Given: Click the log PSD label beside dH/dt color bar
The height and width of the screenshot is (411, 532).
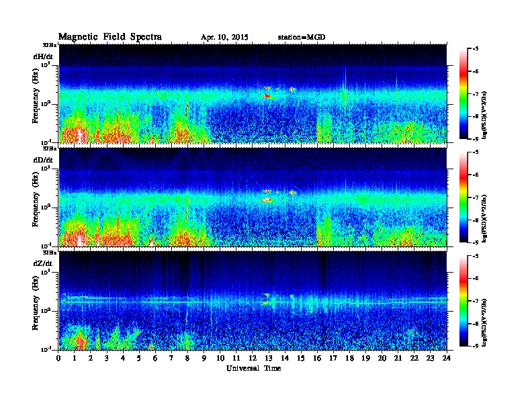Looking at the screenshot, I should (484, 115).
